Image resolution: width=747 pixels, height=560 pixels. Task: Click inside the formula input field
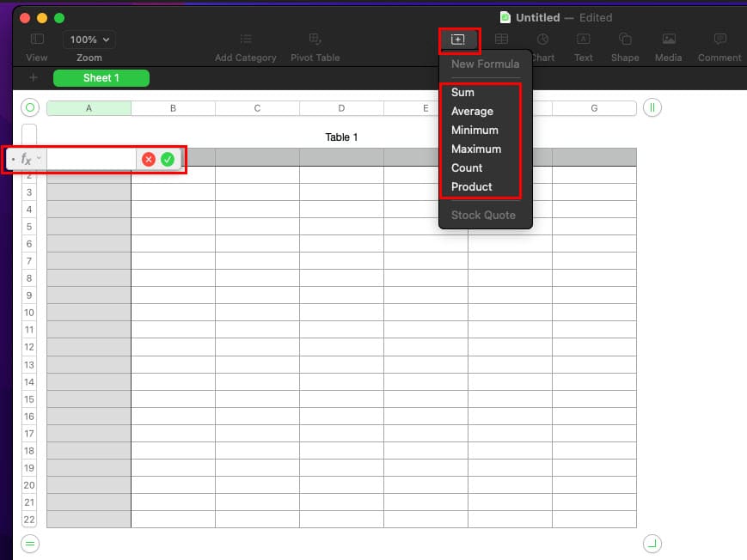(91, 160)
